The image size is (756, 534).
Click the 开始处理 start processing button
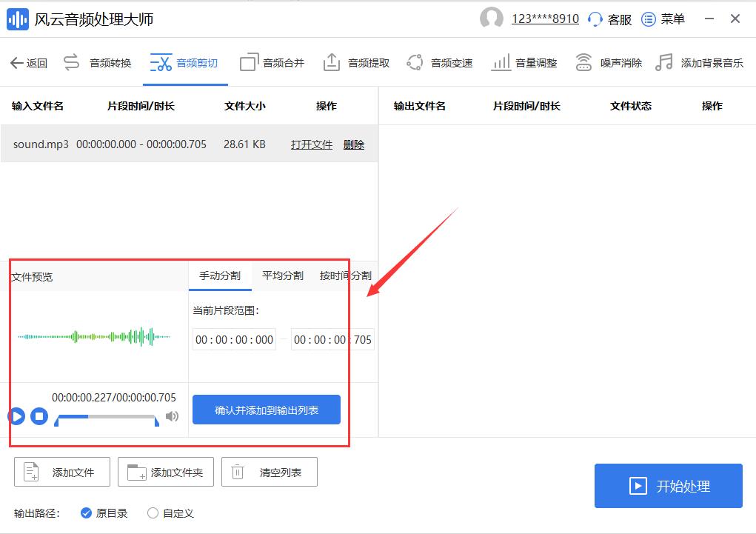point(668,486)
